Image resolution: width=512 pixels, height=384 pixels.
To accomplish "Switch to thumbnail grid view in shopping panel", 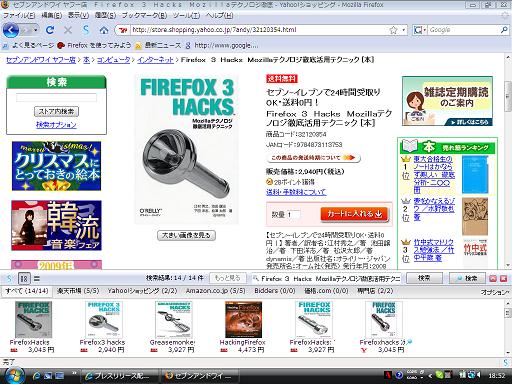I will 24,278.
